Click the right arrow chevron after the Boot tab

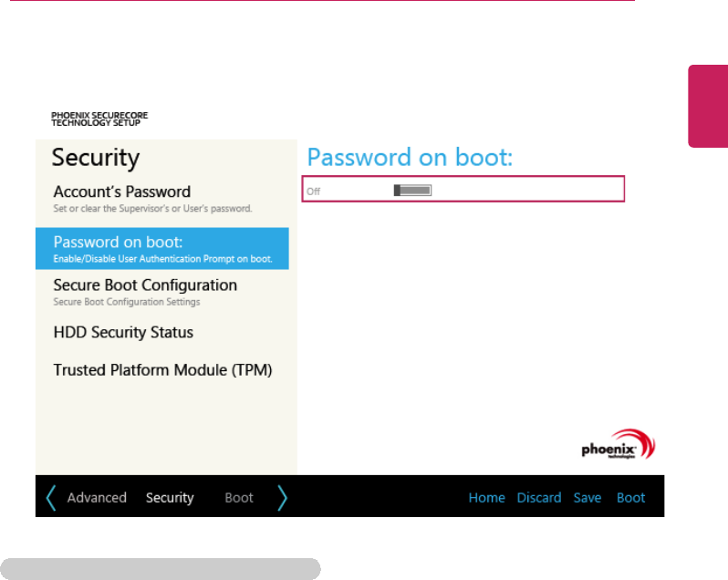point(282,497)
